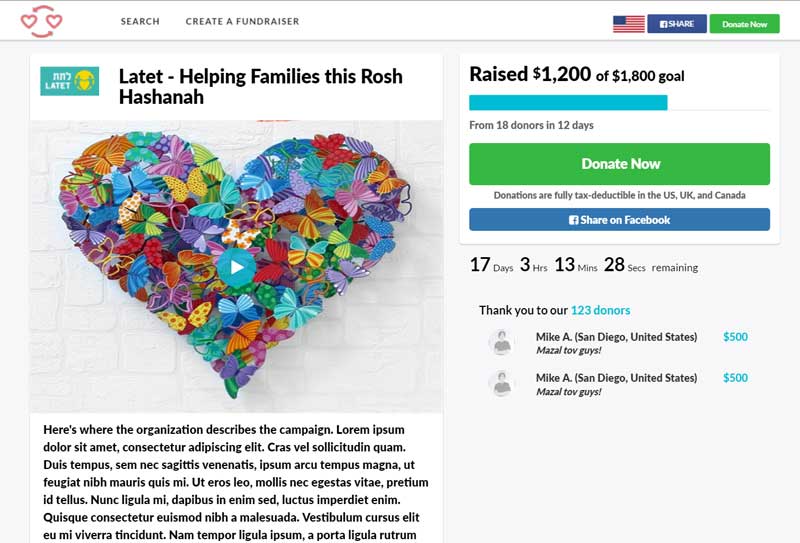800x543 pixels.
Task: Play the campaign video
Action: pos(236,266)
